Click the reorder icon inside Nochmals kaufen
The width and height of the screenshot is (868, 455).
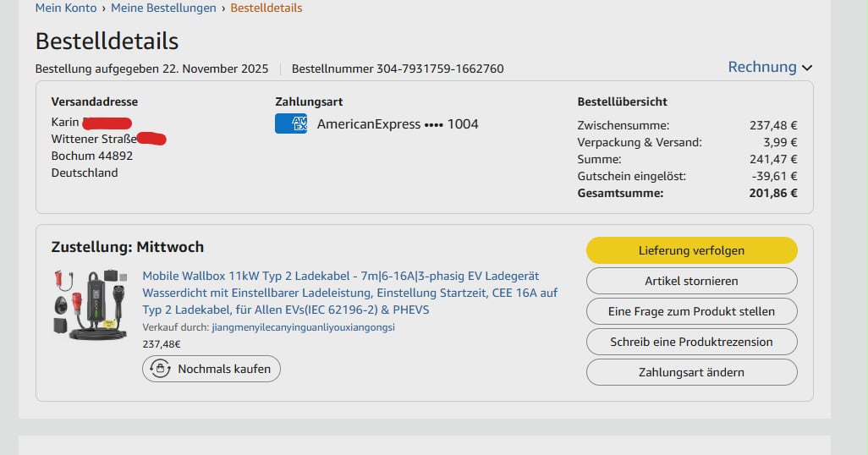point(160,369)
